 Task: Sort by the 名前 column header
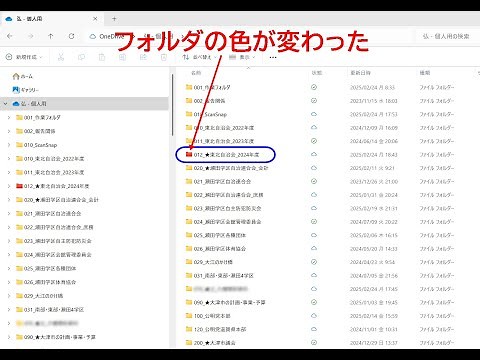click(196, 73)
